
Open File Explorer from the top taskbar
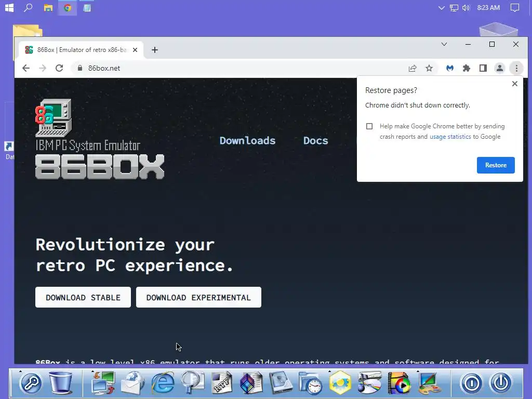click(x=48, y=8)
